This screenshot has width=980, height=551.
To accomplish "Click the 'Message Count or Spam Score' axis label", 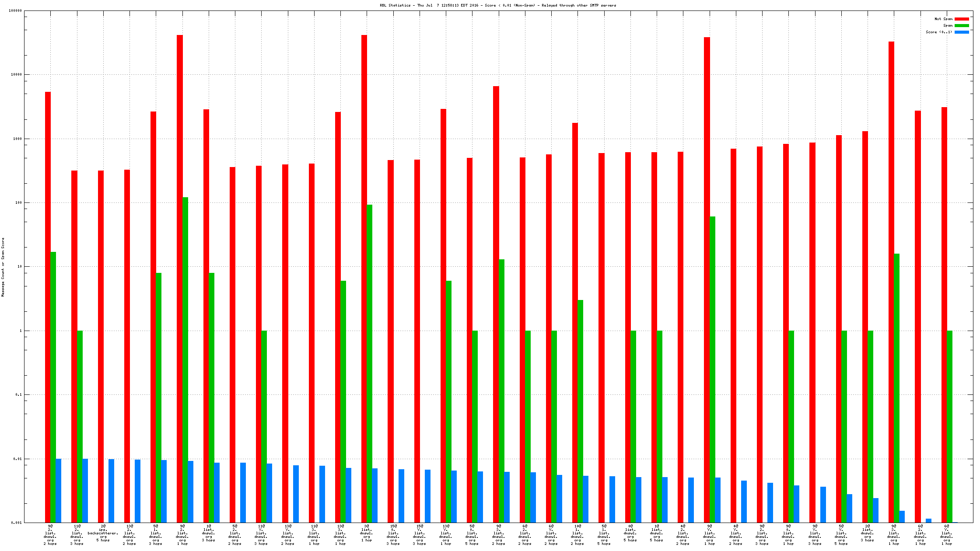I will pyautogui.click(x=3, y=267).
